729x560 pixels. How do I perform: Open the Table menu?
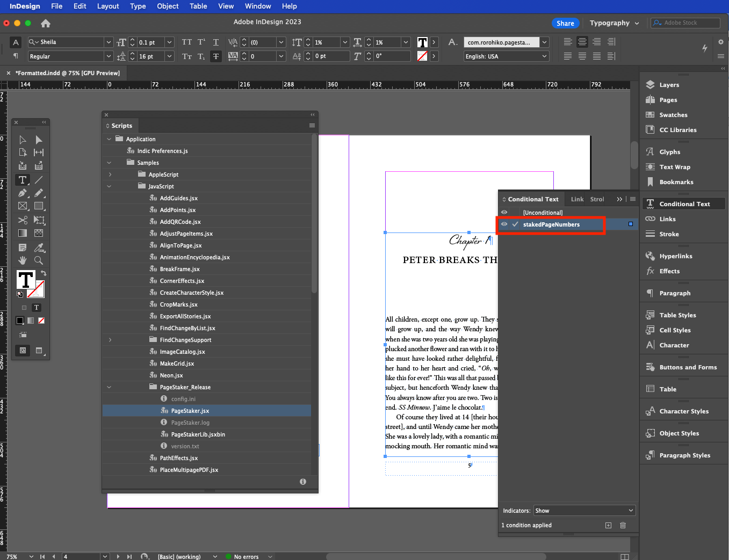coord(198,6)
